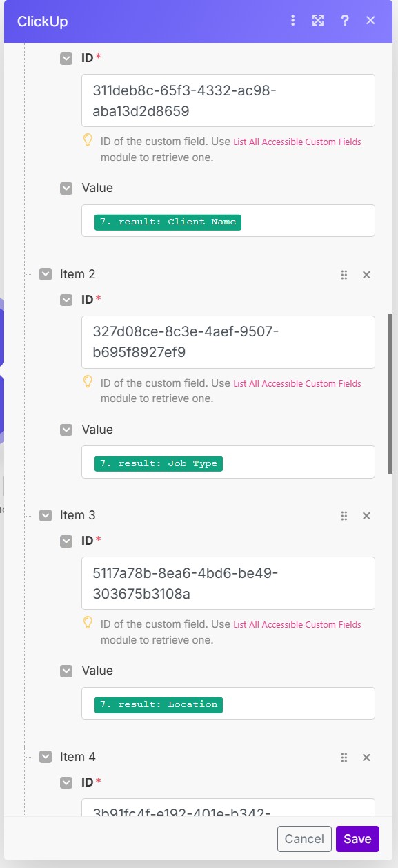398x868 pixels.
Task: Open List All Accessible Custom Fields link, Item 2
Action: (297, 383)
